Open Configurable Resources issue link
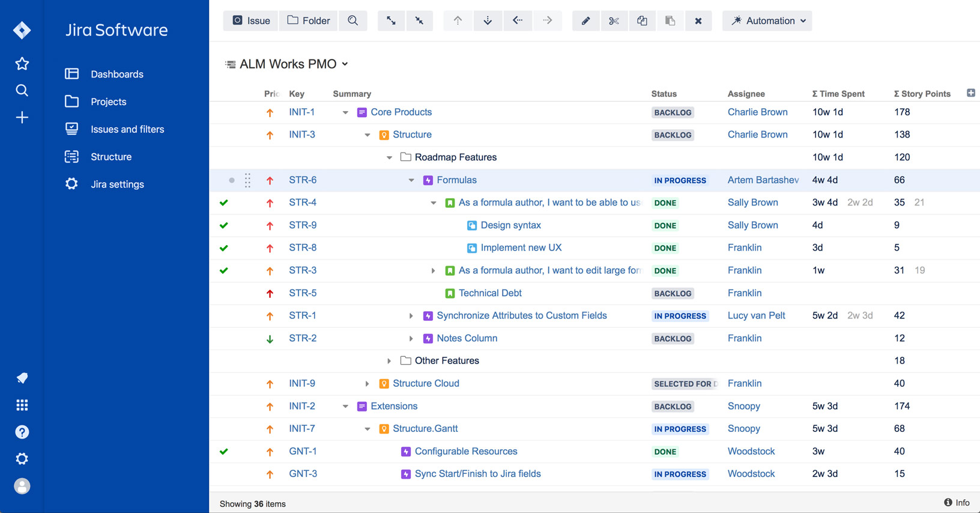This screenshot has width=980, height=513. click(x=466, y=452)
